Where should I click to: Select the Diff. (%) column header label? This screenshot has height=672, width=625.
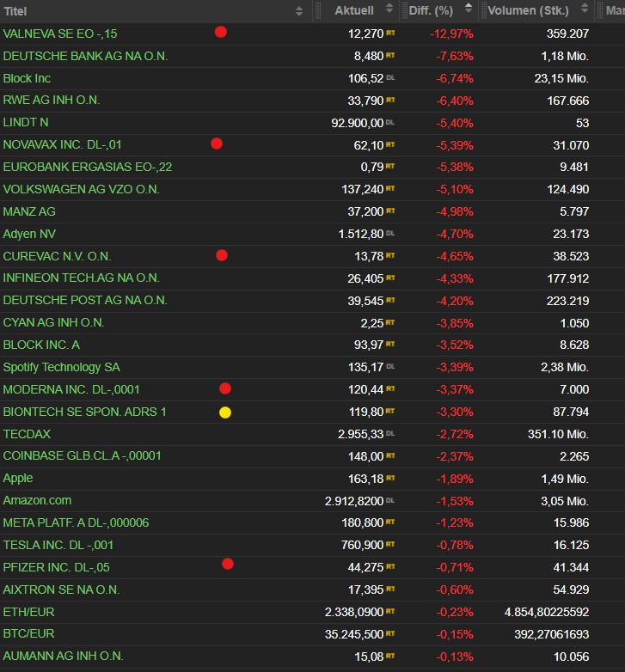(x=431, y=10)
